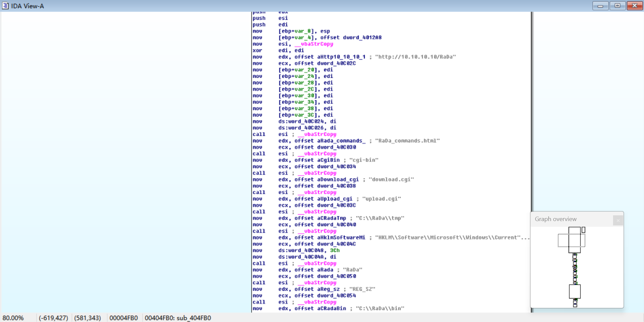The height and width of the screenshot is (322, 644).
Task: Click the word_40C04A operand
Action: tap(306, 257)
